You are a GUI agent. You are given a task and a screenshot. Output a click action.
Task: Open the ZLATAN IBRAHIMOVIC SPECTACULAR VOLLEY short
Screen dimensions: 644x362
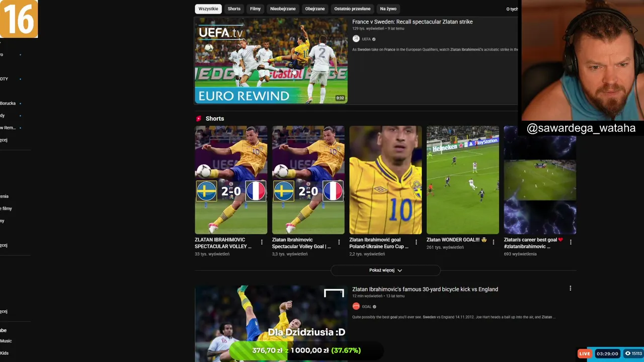pyautogui.click(x=231, y=180)
